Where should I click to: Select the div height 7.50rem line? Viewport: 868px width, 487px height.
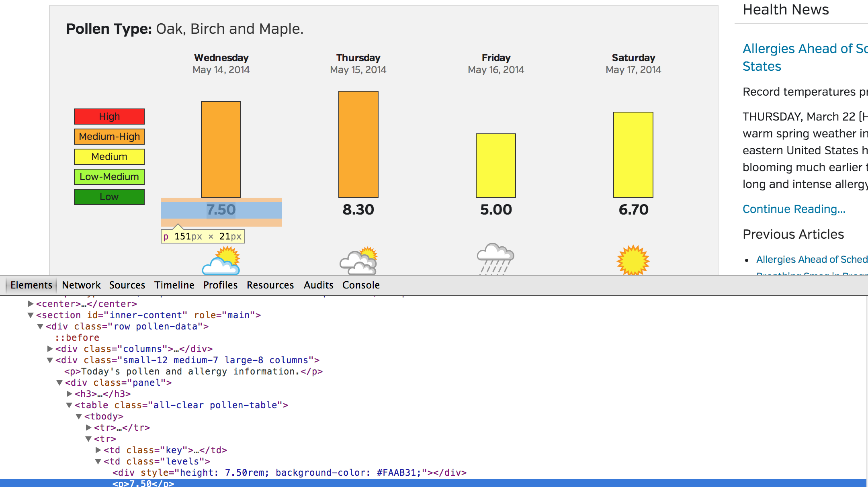click(289, 473)
